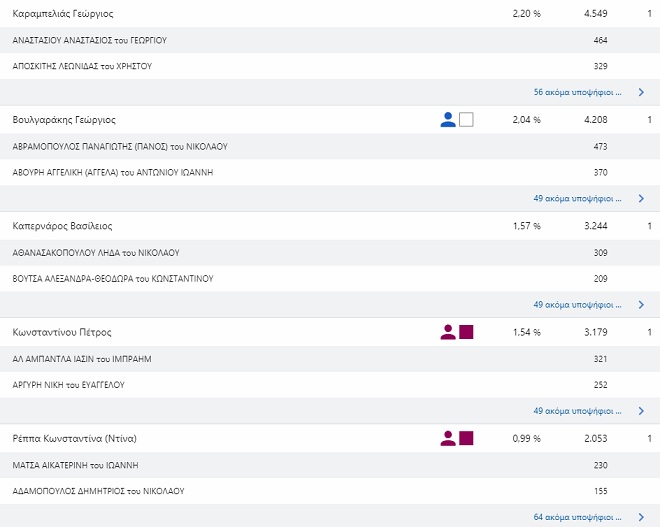Click purple square next to Ρέππα Κωνσταντίνα
The image size is (660, 527).
pos(466,438)
